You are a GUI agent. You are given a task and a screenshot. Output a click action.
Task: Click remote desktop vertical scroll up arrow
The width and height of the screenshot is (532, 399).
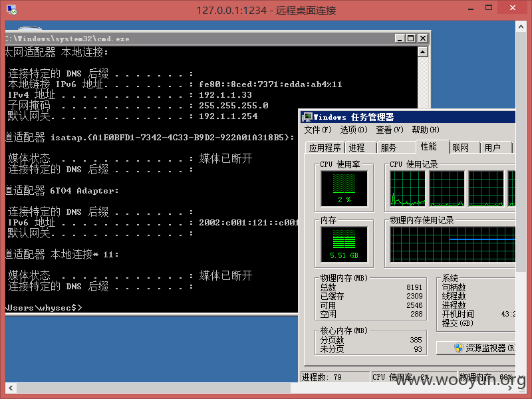click(x=521, y=26)
